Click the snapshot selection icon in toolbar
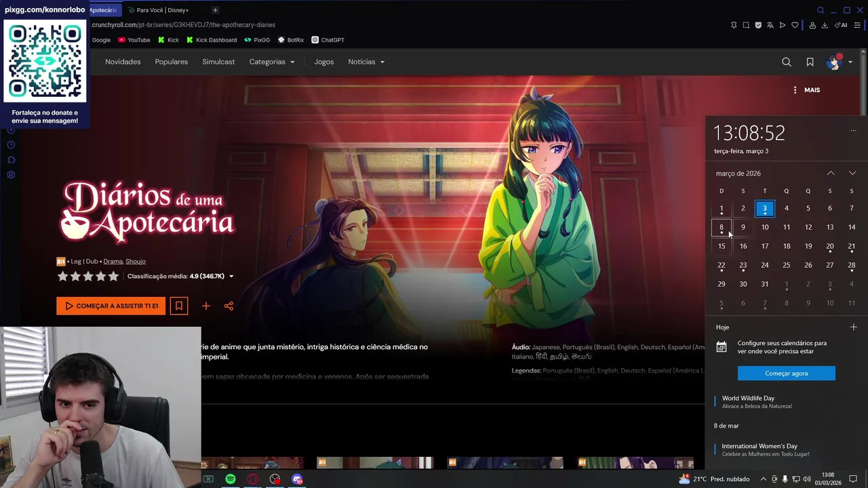Image resolution: width=868 pixels, height=488 pixels. (x=746, y=25)
